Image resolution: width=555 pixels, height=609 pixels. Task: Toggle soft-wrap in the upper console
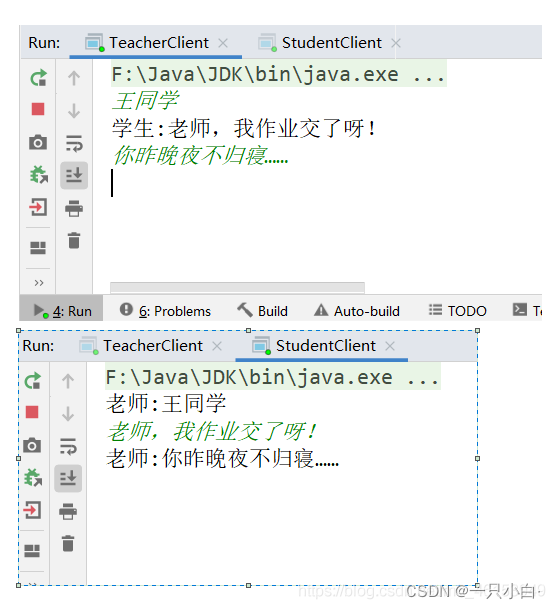point(74,143)
